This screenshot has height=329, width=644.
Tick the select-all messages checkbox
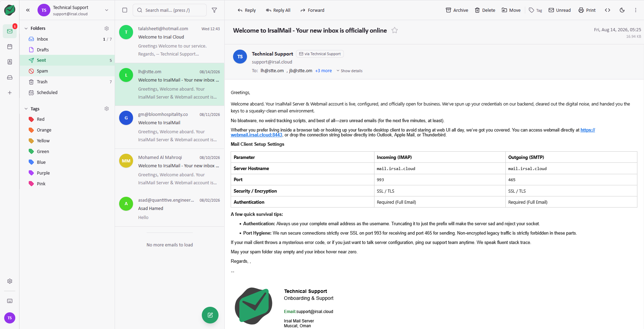[x=125, y=10]
